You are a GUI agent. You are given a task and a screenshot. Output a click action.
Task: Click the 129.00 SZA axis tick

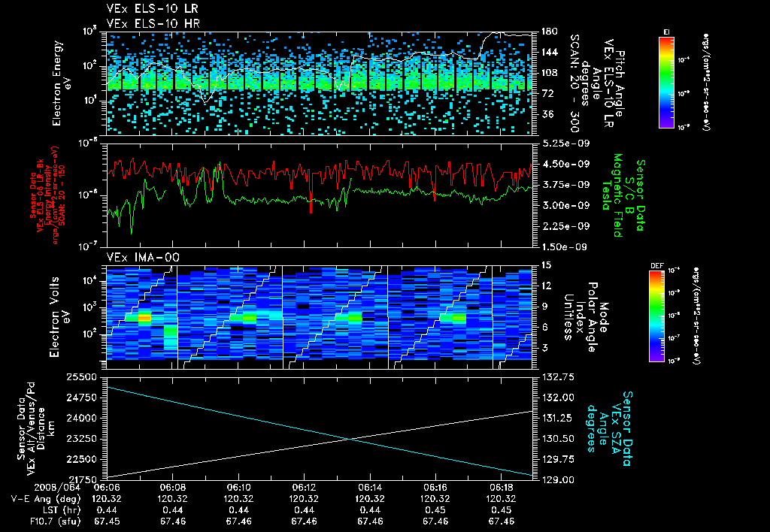[x=559, y=480]
